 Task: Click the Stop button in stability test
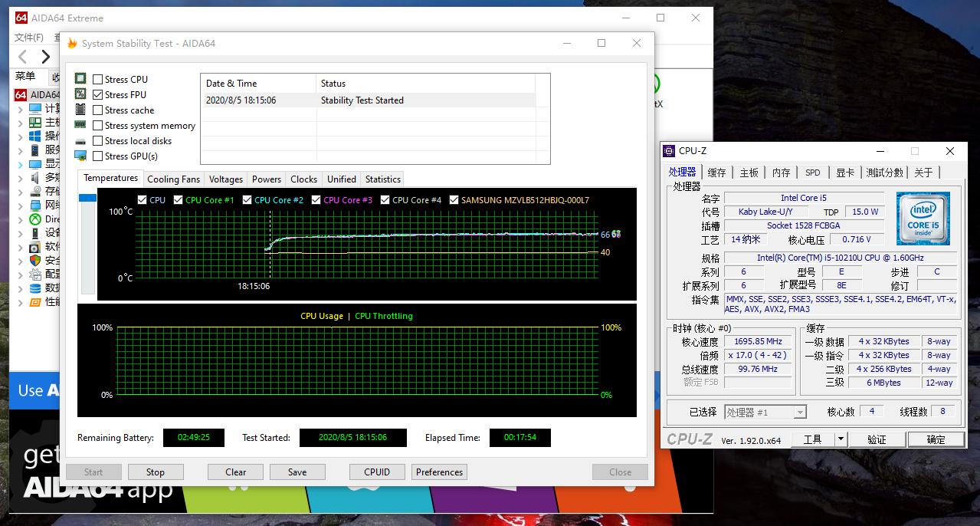point(156,472)
